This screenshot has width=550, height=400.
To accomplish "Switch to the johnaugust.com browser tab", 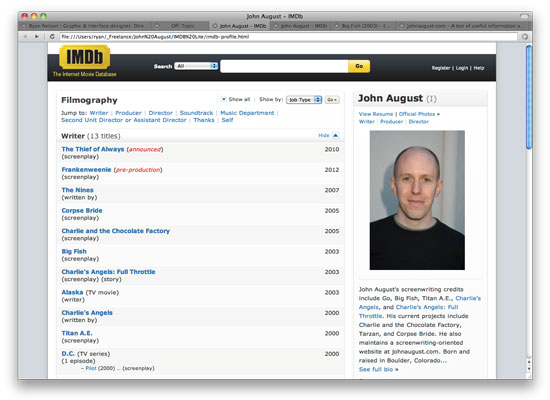I will click(463, 26).
